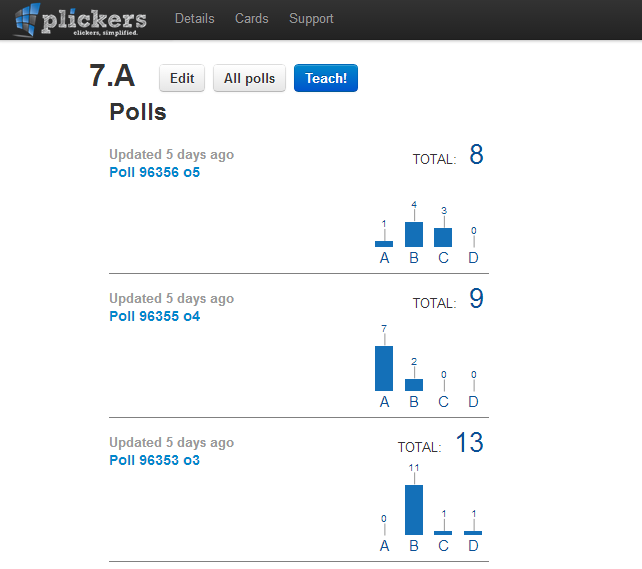Select tallest bar B in Poll 96353 chart
The image size is (642, 569).
click(x=414, y=510)
